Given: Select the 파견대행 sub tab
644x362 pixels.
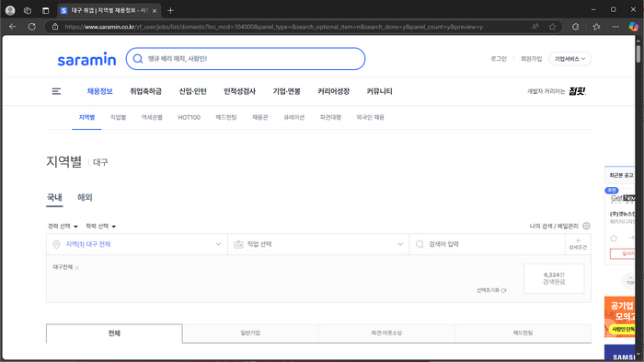Looking at the screenshot, I should tap(330, 117).
